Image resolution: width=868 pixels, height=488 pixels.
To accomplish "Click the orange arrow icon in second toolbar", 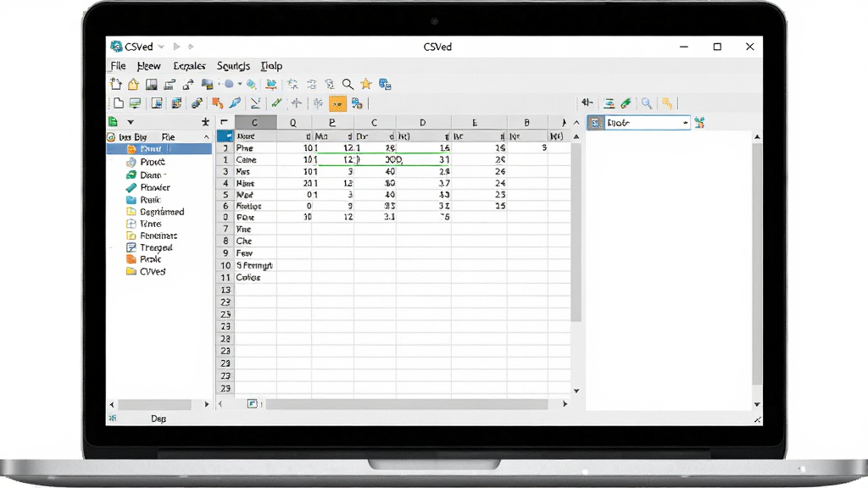I will (x=218, y=103).
